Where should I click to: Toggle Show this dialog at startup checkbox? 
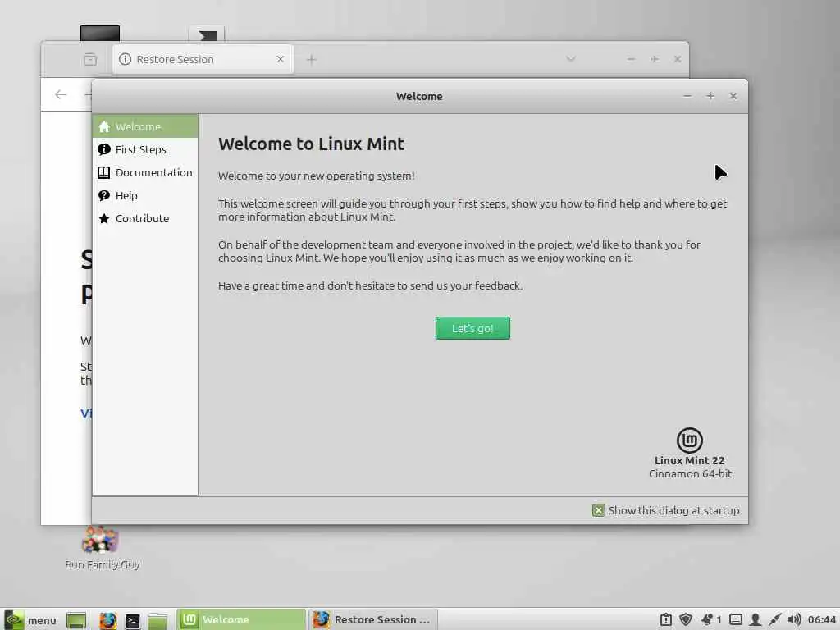[x=598, y=510]
